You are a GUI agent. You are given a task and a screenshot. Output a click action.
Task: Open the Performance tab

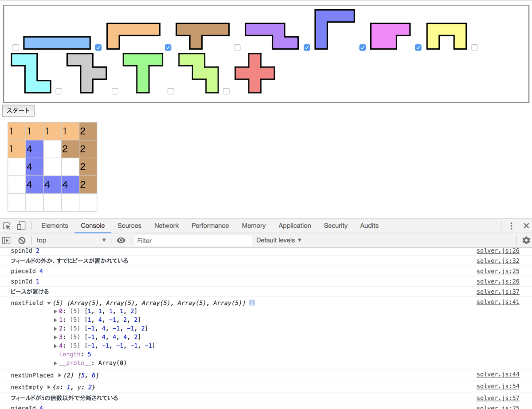[210, 226]
